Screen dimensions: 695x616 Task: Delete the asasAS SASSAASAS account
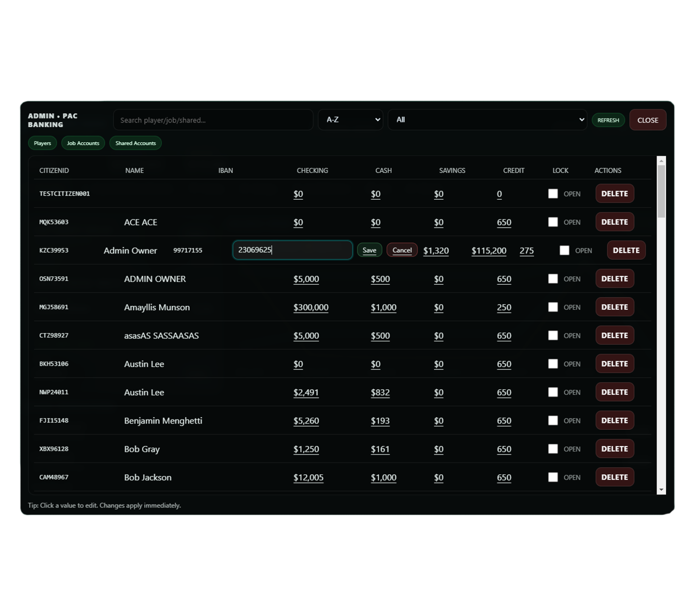614,335
